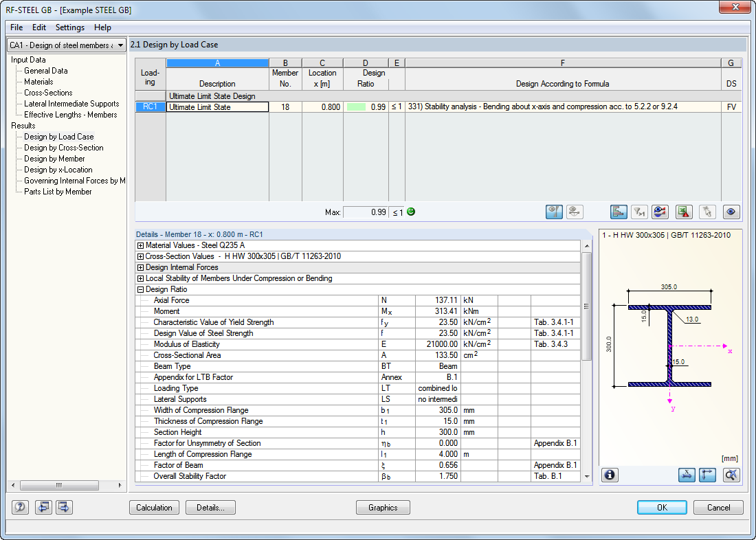Open the help icon at bottom left
This screenshot has height=540, width=756.
[x=20, y=507]
